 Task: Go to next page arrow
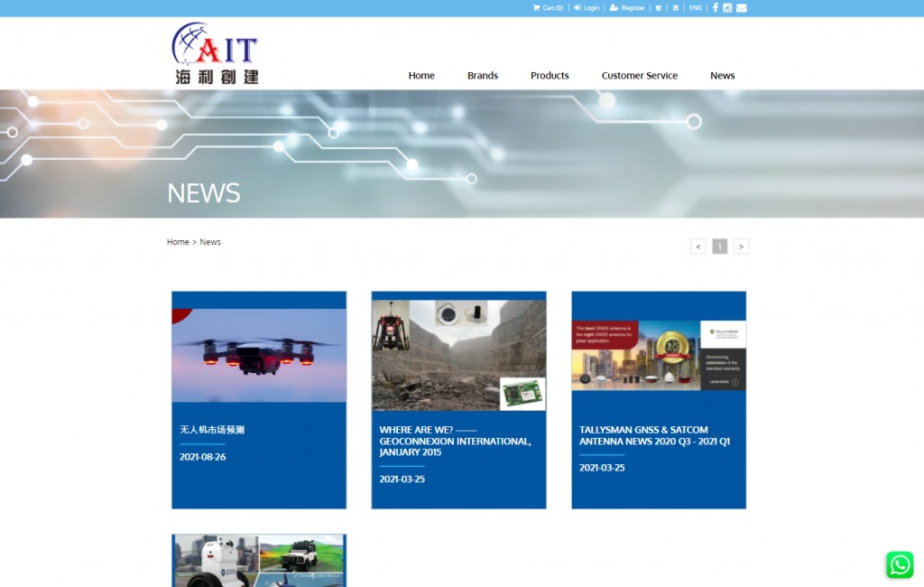[x=741, y=247]
